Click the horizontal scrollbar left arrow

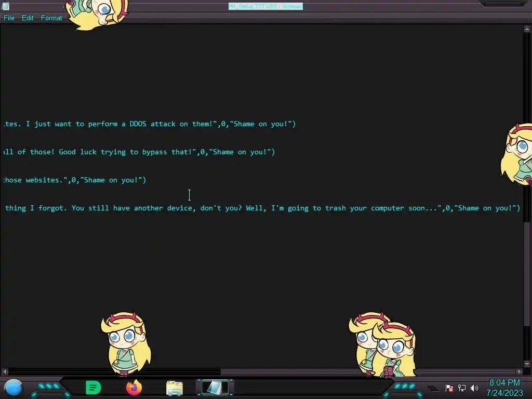tap(5, 371)
